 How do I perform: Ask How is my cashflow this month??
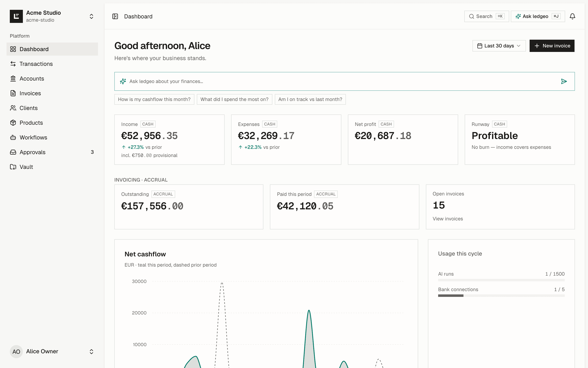click(x=154, y=99)
